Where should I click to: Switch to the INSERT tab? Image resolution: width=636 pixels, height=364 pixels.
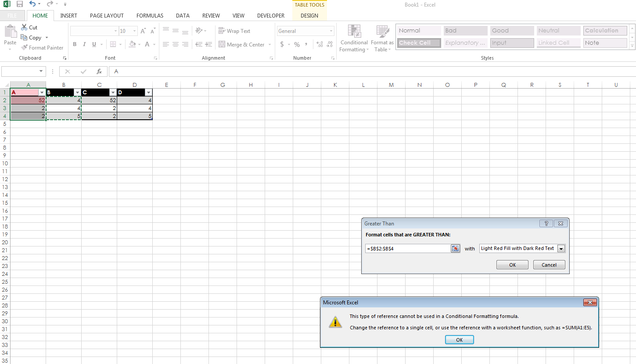[x=68, y=15]
